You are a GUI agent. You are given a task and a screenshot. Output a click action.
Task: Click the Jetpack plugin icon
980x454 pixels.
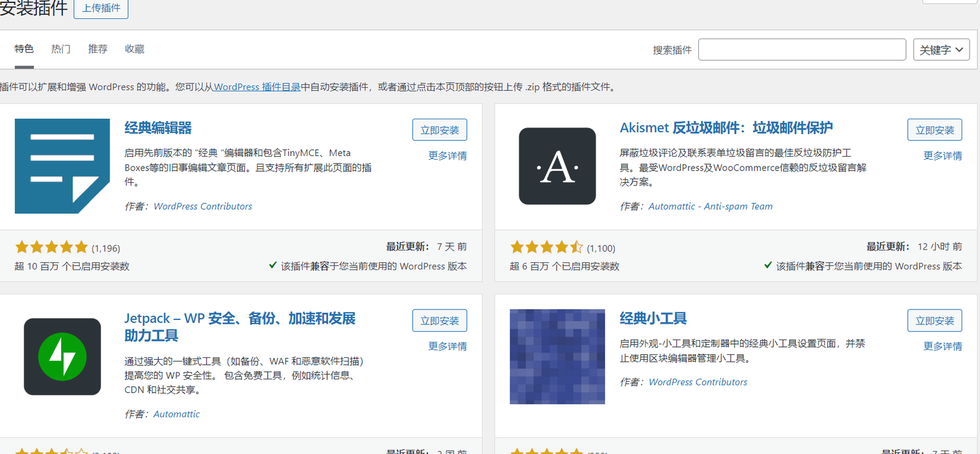(x=62, y=357)
